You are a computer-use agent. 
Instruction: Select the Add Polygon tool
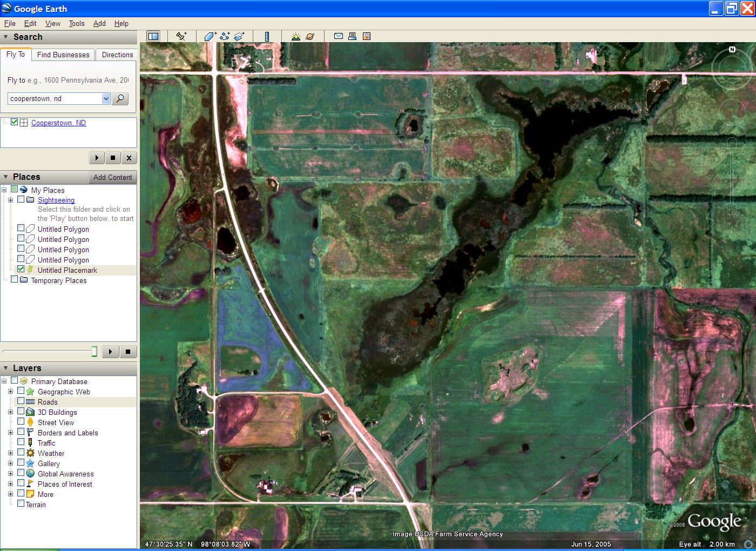210,36
